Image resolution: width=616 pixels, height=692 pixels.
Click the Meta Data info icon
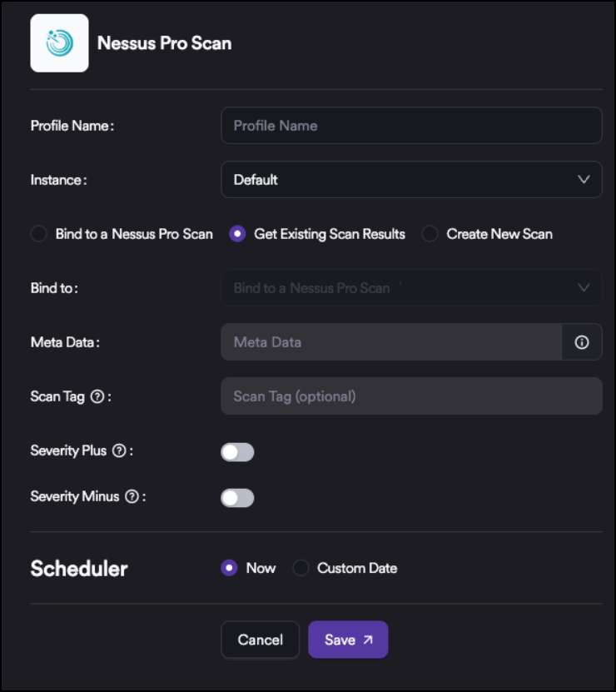pyautogui.click(x=582, y=342)
